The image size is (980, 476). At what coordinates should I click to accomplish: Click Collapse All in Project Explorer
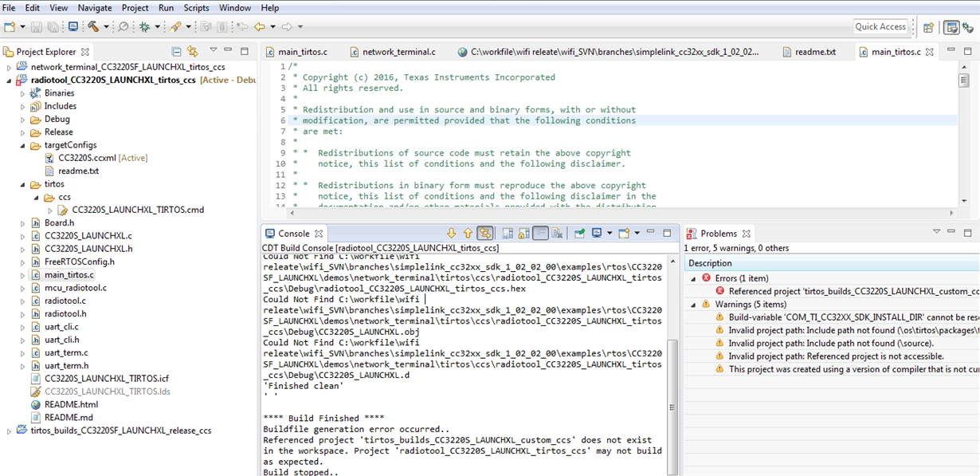point(174,49)
